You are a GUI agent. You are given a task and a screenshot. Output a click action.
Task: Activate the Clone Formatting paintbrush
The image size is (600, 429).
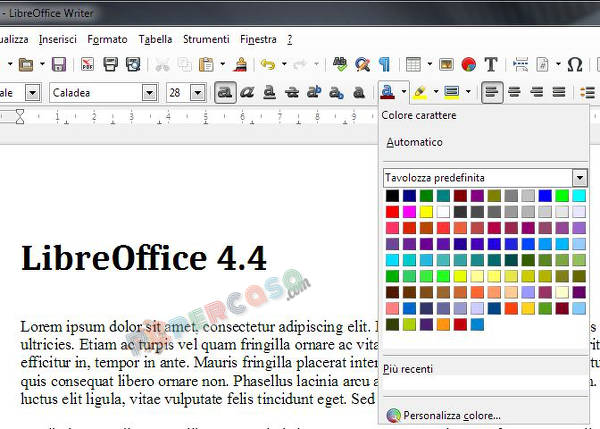pos(240,64)
